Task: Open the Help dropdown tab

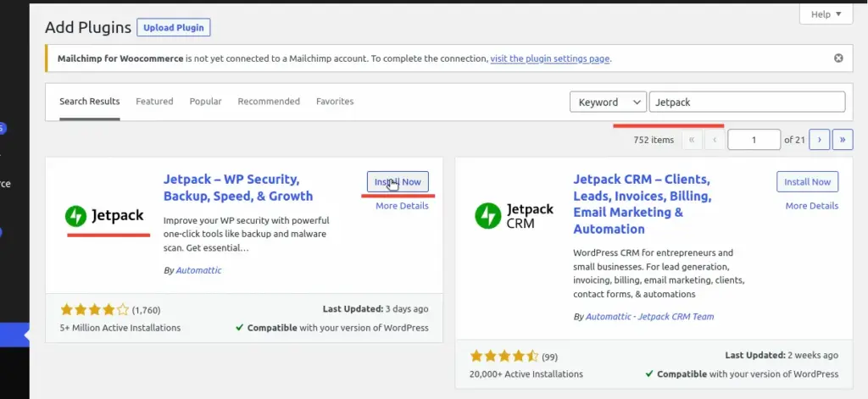Action: (826, 14)
